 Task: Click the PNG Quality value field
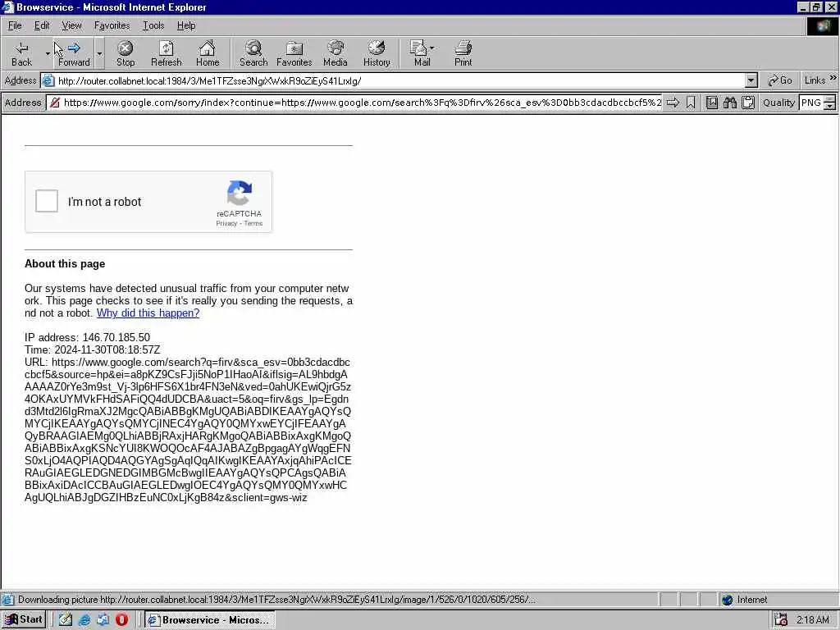click(x=811, y=103)
